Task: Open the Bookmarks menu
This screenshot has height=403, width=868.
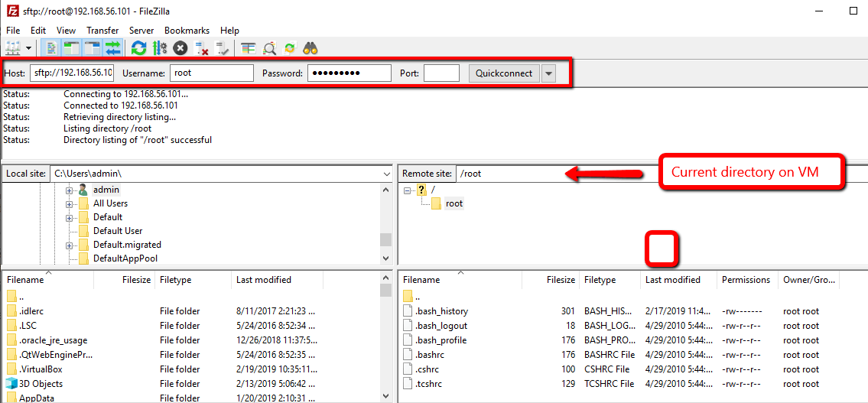Action: point(187,31)
